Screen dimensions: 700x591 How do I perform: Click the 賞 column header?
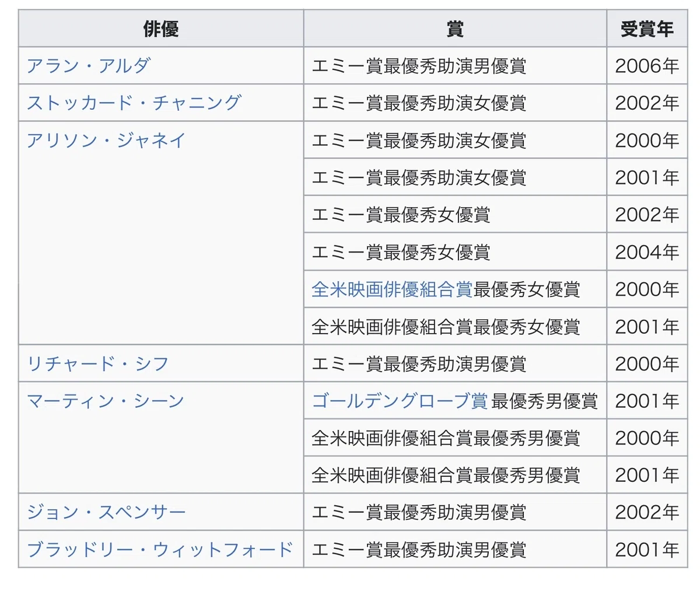point(455,29)
